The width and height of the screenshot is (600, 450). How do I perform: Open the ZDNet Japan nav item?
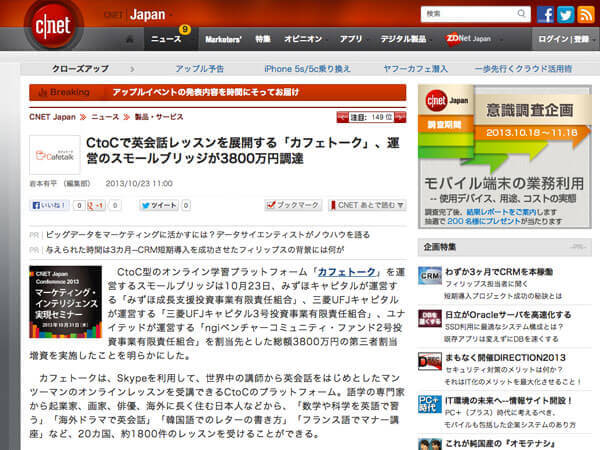468,39
